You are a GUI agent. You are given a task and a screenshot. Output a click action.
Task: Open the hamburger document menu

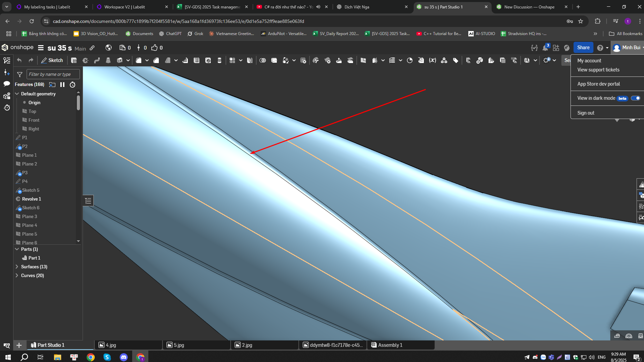click(41, 48)
